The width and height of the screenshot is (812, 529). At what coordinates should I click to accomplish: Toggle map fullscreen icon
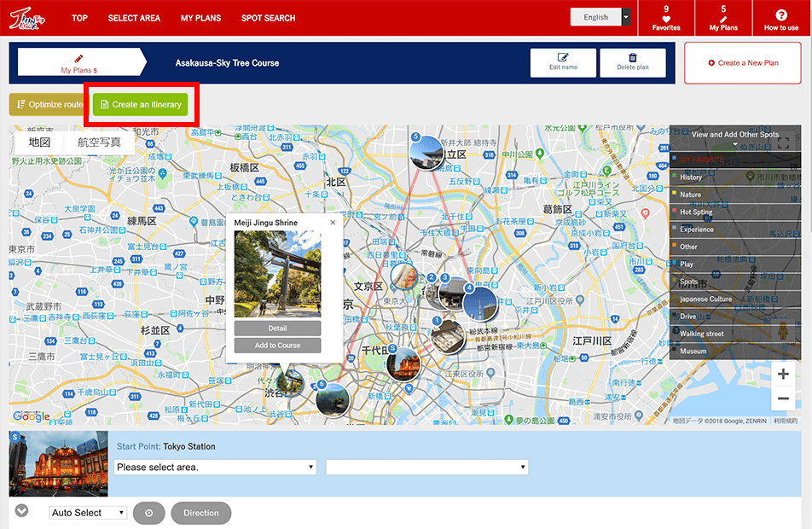(784, 143)
